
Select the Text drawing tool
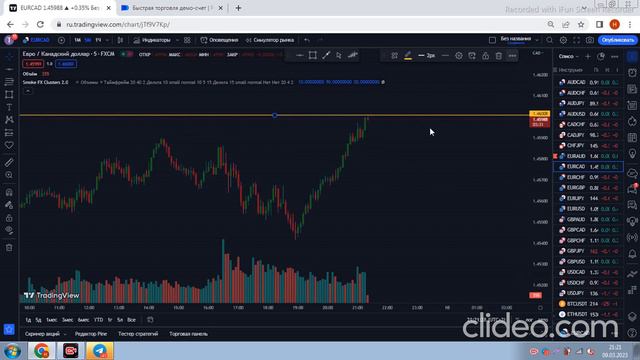tap(9, 107)
